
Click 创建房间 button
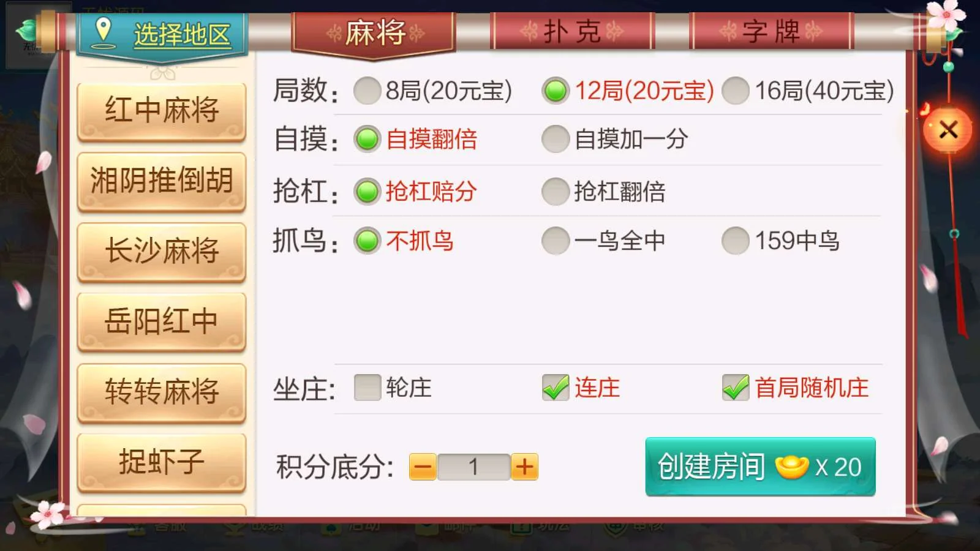(760, 467)
